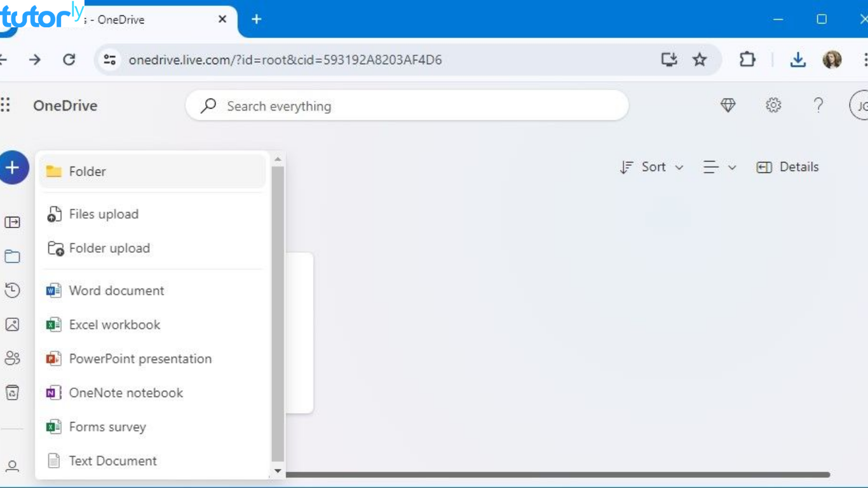Image resolution: width=868 pixels, height=488 pixels.
Task: Create a new OneNote notebook
Action: (x=153, y=393)
